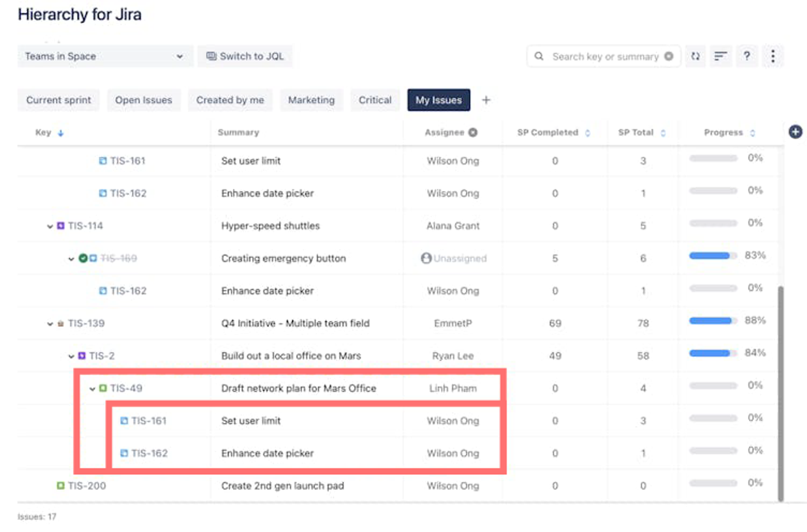Image resolution: width=807 pixels, height=532 pixels.
Task: Open the Teams in Space dropdown
Action: pos(105,56)
